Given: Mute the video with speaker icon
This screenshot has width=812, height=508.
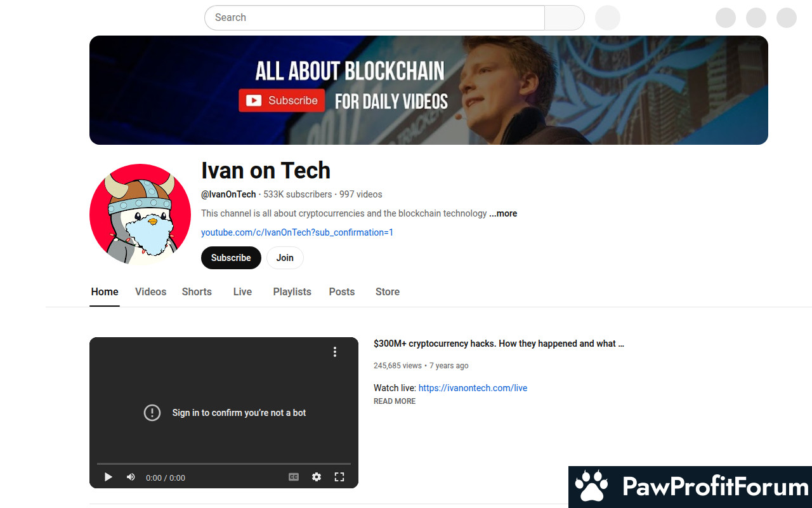Looking at the screenshot, I should click(x=131, y=477).
